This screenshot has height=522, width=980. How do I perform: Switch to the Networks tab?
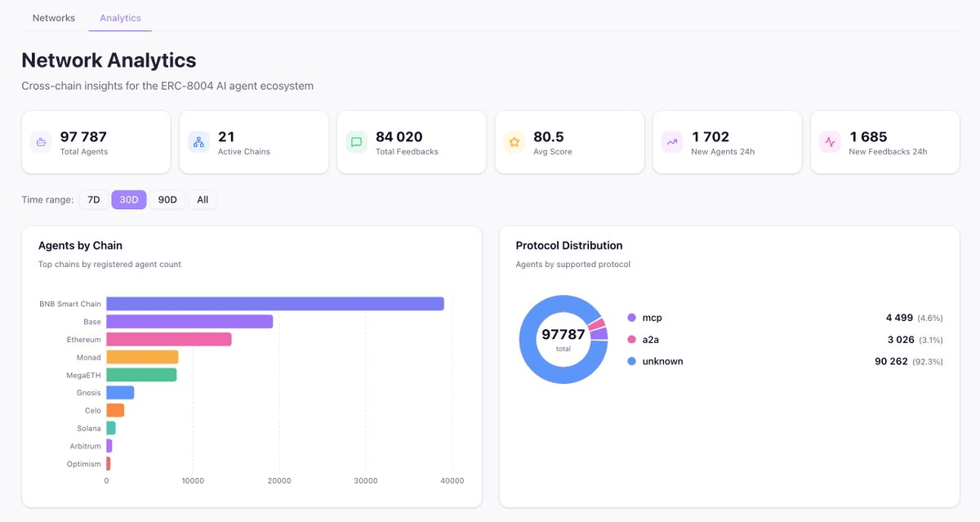point(54,18)
